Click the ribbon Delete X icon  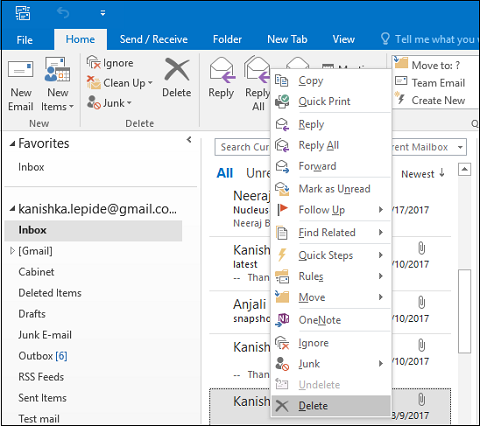pyautogui.click(x=177, y=69)
